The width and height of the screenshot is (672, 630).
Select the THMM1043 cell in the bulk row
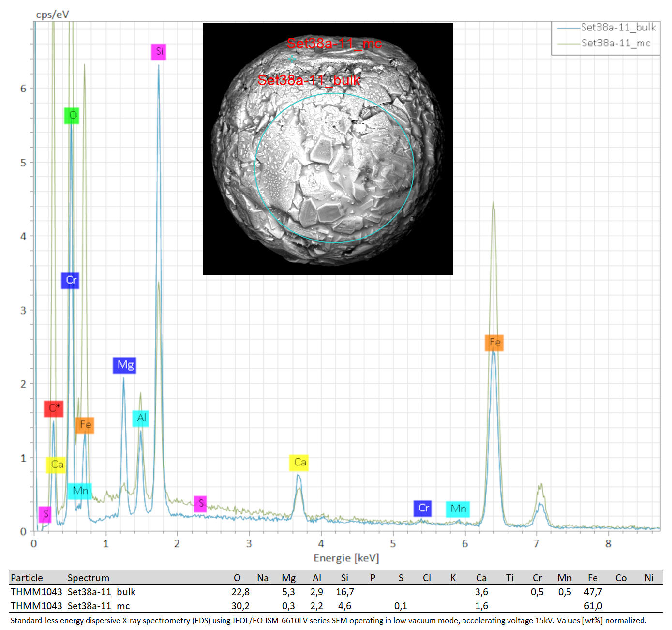(36, 592)
